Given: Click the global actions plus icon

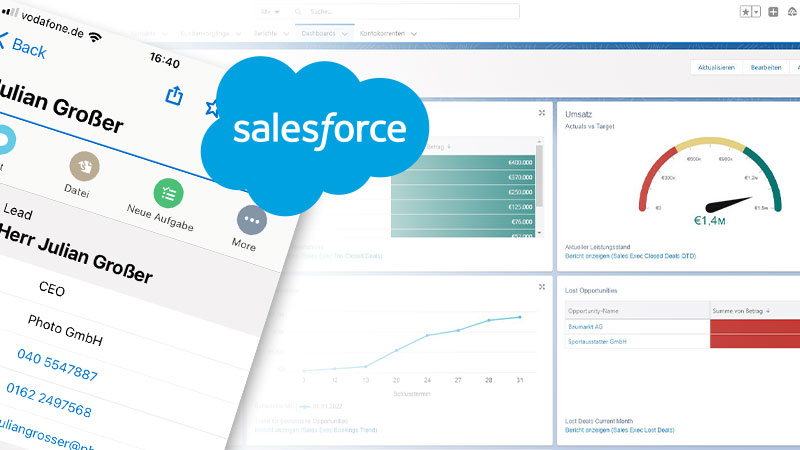Looking at the screenshot, I should (773, 12).
